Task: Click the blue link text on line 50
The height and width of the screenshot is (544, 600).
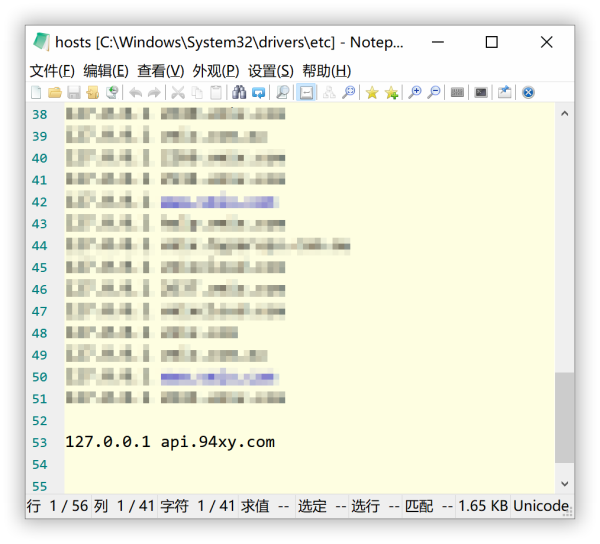Action: coord(219,377)
